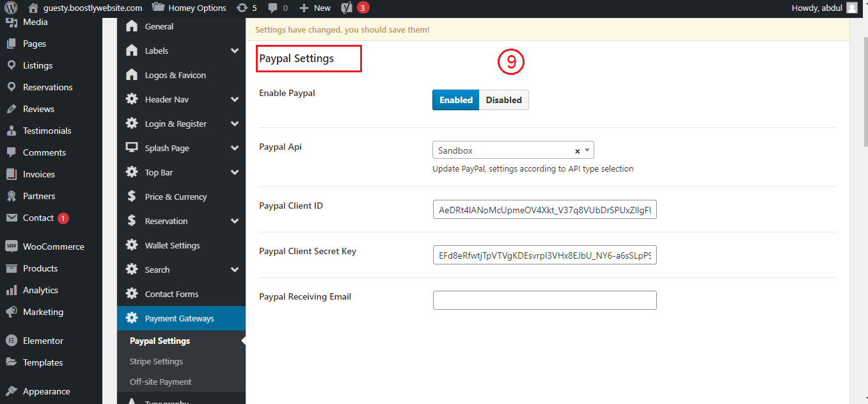Image resolution: width=868 pixels, height=404 pixels.
Task: Focus the Paypal Client ID field
Action: coord(545,209)
